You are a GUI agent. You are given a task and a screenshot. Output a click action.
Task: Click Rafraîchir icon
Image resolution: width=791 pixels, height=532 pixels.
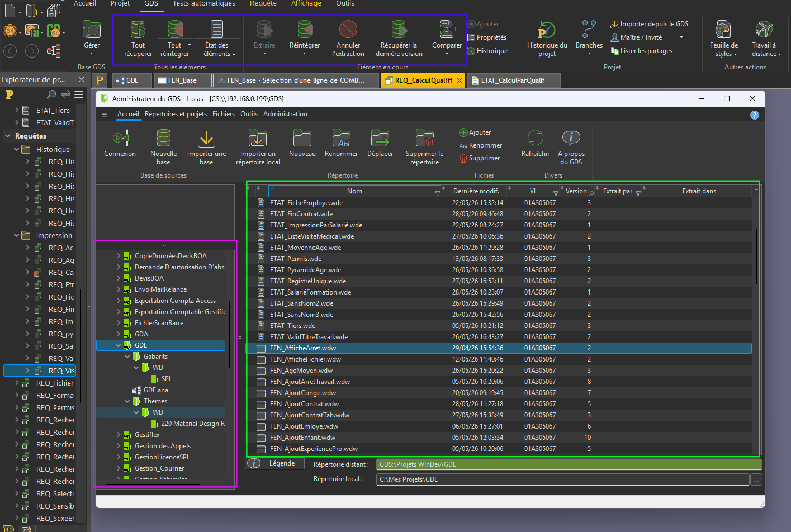pos(536,138)
